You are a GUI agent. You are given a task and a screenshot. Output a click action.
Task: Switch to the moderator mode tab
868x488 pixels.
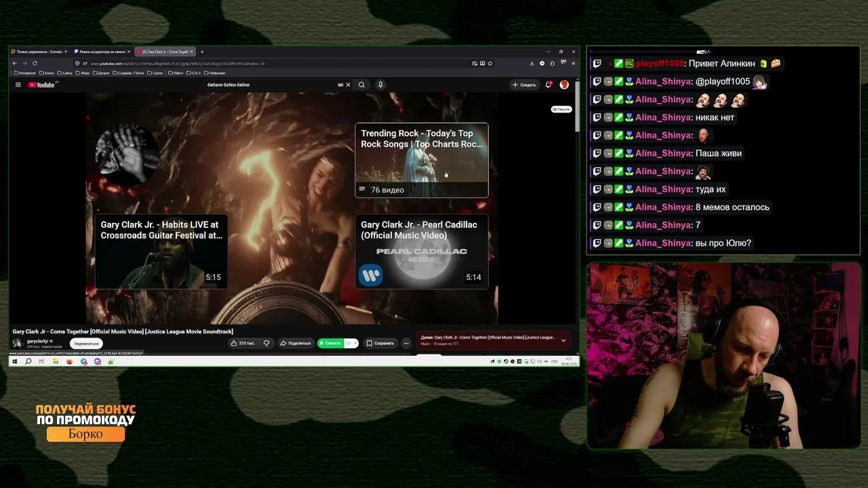click(102, 52)
